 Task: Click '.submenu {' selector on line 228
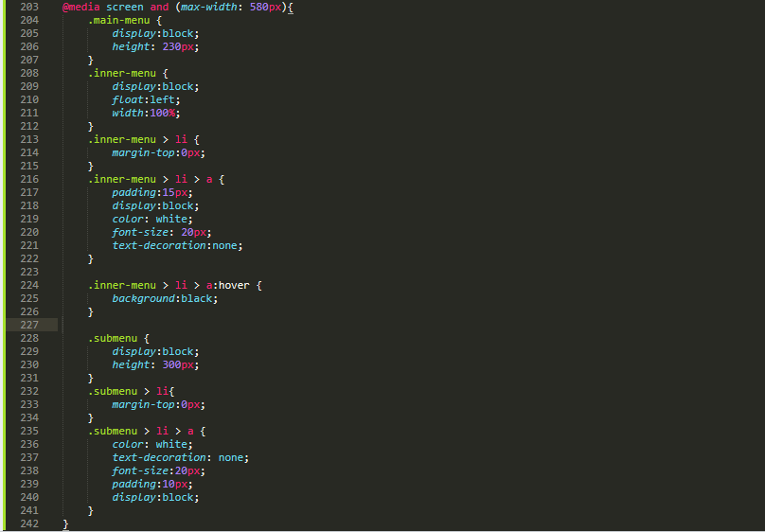(x=118, y=339)
